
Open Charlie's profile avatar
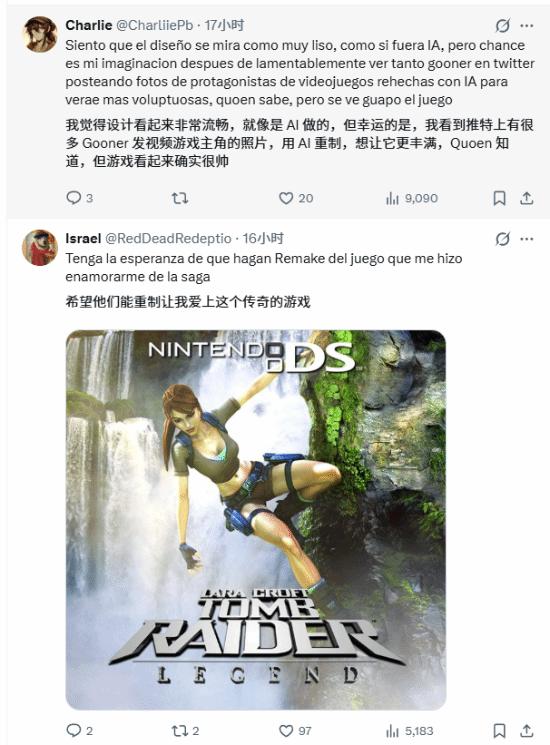coord(40,34)
